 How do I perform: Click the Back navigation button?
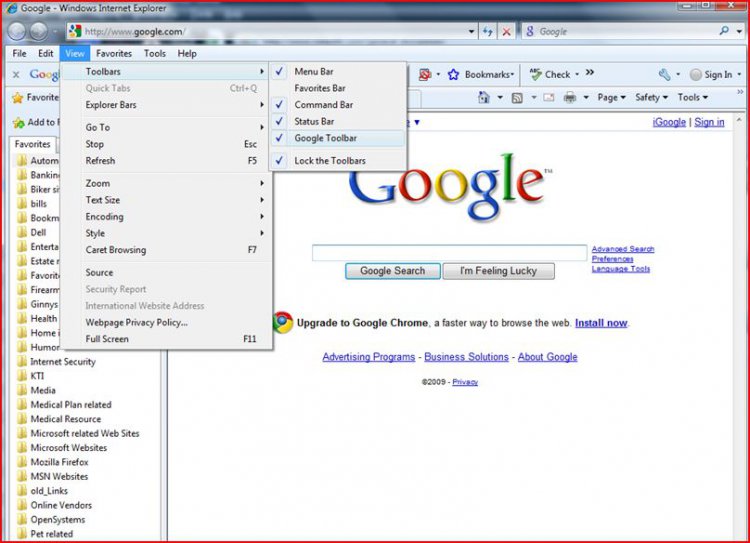click(17, 31)
